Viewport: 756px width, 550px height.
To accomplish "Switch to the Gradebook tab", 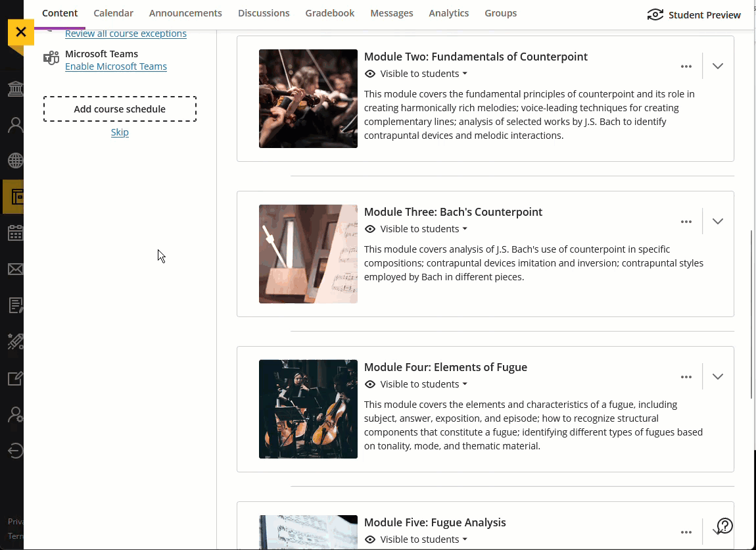I will pyautogui.click(x=330, y=14).
